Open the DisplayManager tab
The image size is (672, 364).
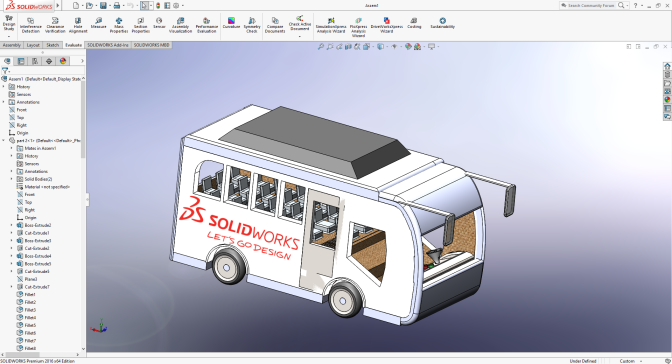click(x=63, y=61)
